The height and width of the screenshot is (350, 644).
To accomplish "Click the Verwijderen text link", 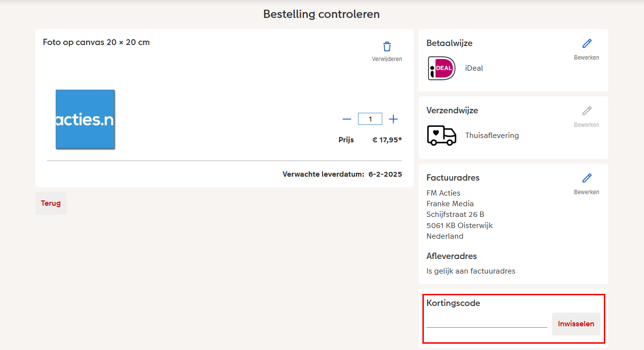I will pyautogui.click(x=387, y=59).
